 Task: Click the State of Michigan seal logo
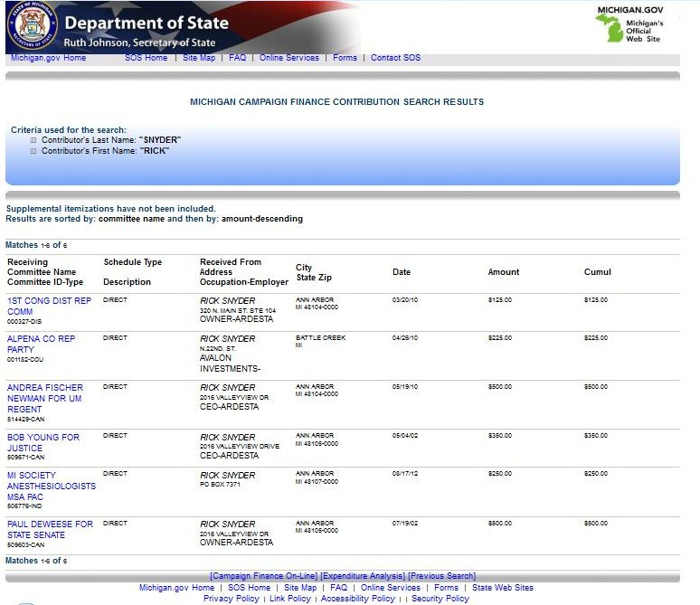pyautogui.click(x=33, y=25)
